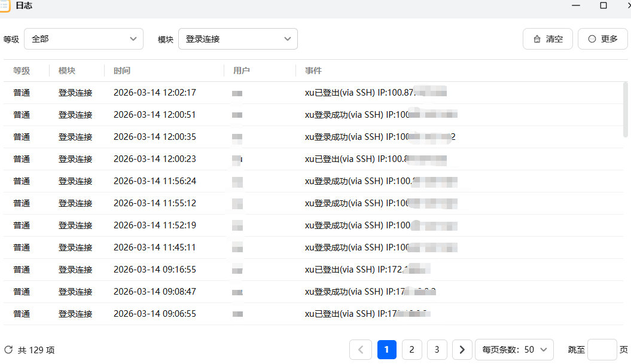Click the chevron icon on the 等级 dropdown
The image size is (631, 364).
coord(133,38)
